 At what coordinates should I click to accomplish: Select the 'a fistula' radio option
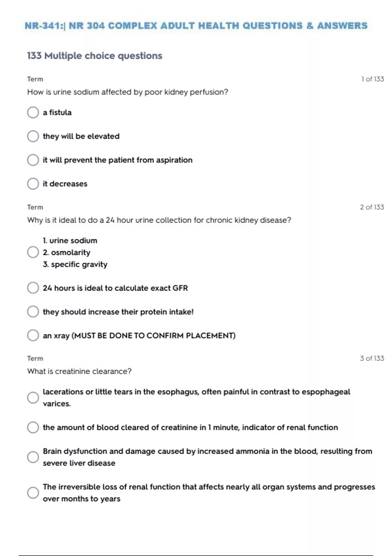point(33,113)
